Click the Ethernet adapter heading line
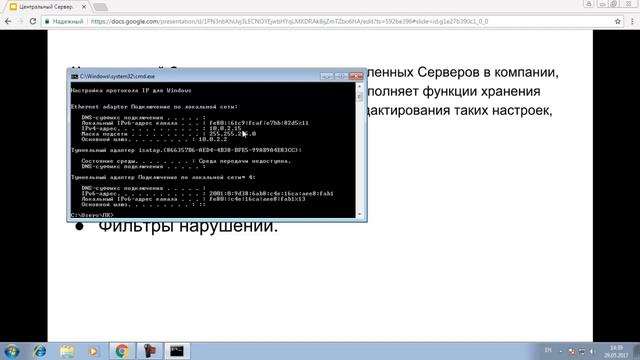This screenshot has width=640, height=360. click(x=154, y=107)
